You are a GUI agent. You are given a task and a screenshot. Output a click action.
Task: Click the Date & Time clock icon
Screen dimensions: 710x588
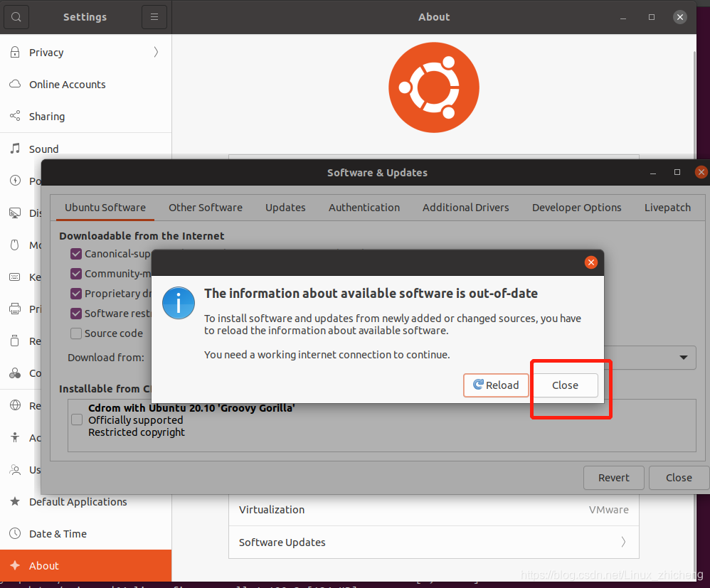coord(15,533)
